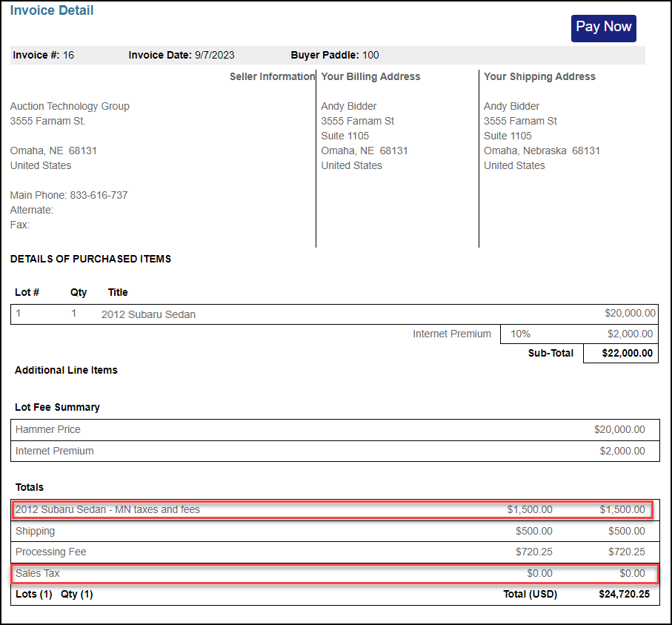The height and width of the screenshot is (625, 672).
Task: Click the Title column header
Action: (x=118, y=292)
